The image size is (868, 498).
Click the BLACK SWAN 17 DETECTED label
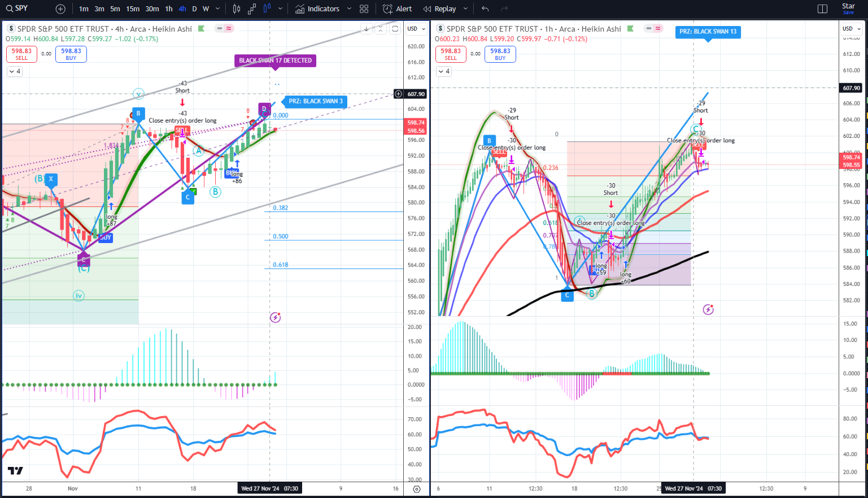[x=275, y=60]
